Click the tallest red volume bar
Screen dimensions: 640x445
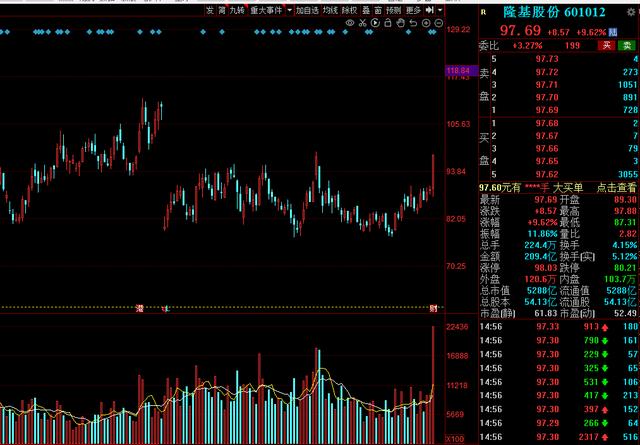click(433, 385)
